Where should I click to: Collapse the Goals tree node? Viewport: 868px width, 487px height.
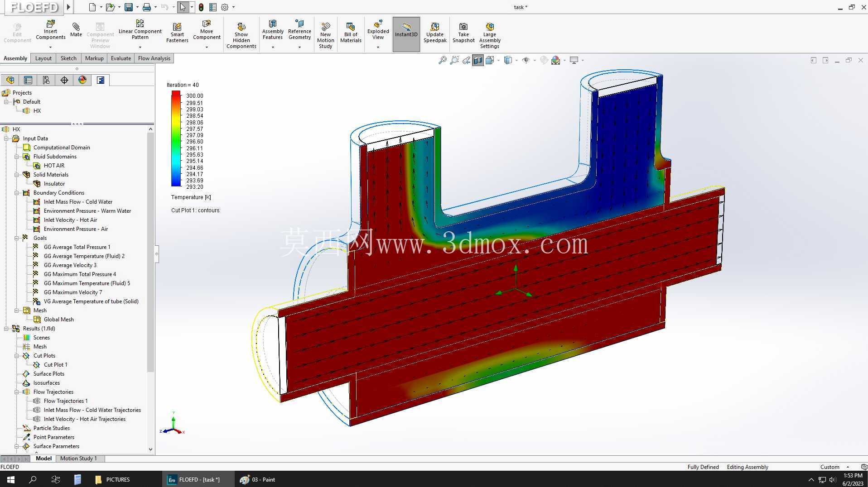point(17,238)
